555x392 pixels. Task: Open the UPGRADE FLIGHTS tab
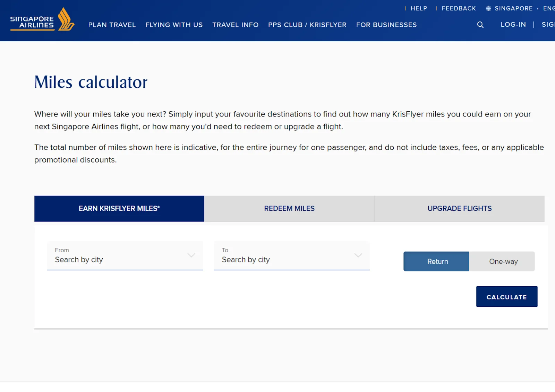(459, 208)
